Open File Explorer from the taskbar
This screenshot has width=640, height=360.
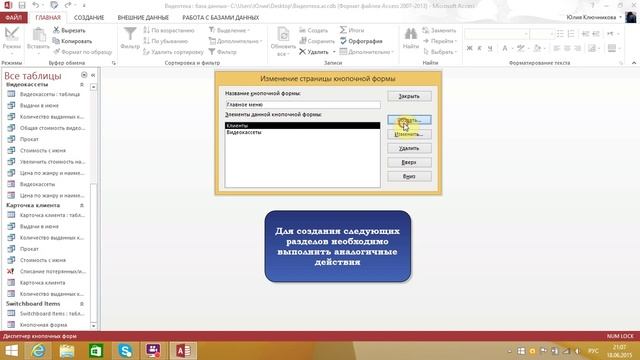point(67,350)
